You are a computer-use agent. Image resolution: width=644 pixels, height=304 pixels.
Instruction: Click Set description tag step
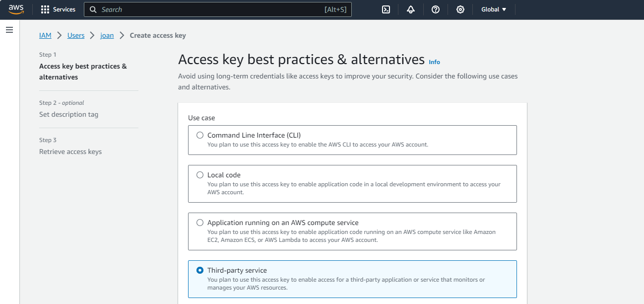tap(68, 114)
